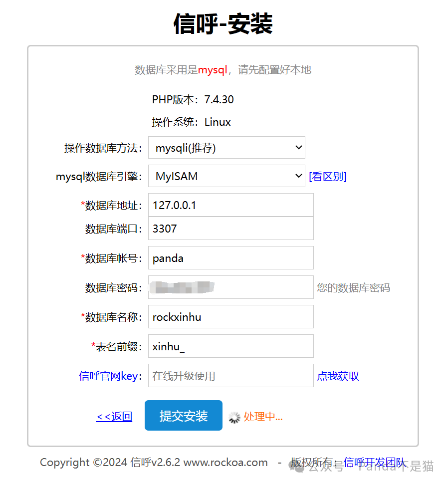This screenshot has width=448, height=484.
Task: Click the 数据库密码 label
Action: (114, 288)
